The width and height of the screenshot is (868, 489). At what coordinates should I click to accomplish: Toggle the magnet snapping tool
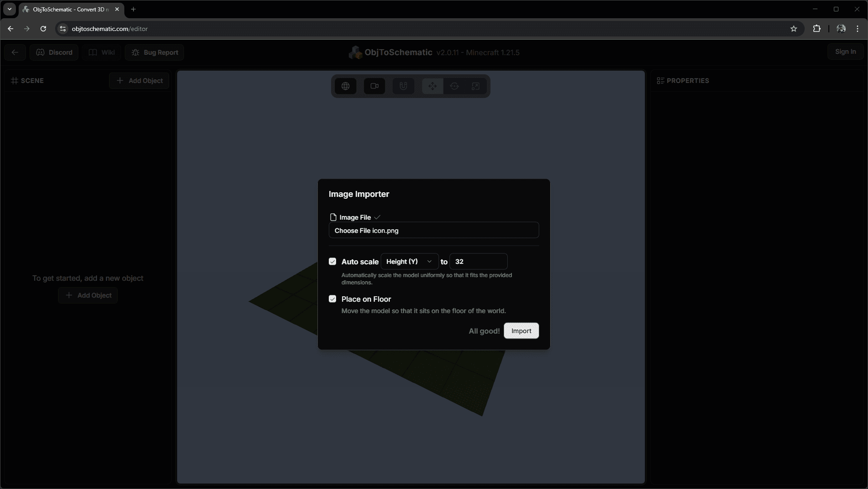coord(403,86)
